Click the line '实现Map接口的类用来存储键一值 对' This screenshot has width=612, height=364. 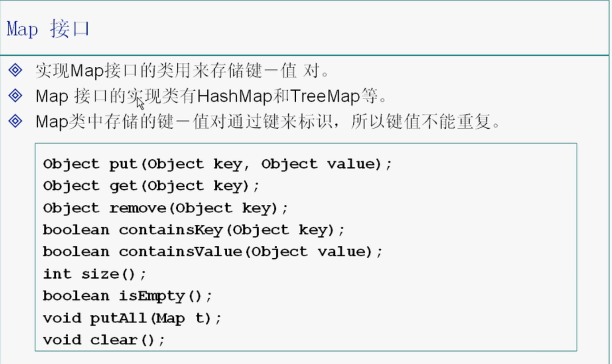point(182,70)
